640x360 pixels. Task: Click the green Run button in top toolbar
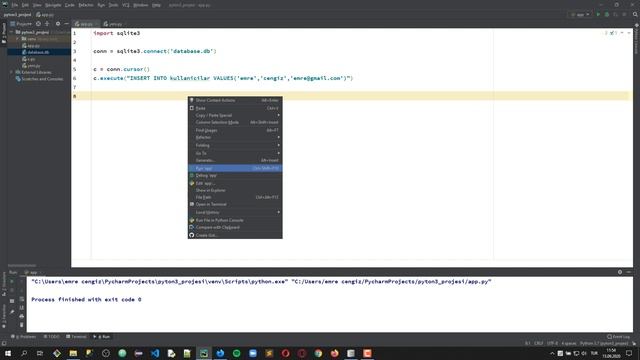tap(598, 14)
